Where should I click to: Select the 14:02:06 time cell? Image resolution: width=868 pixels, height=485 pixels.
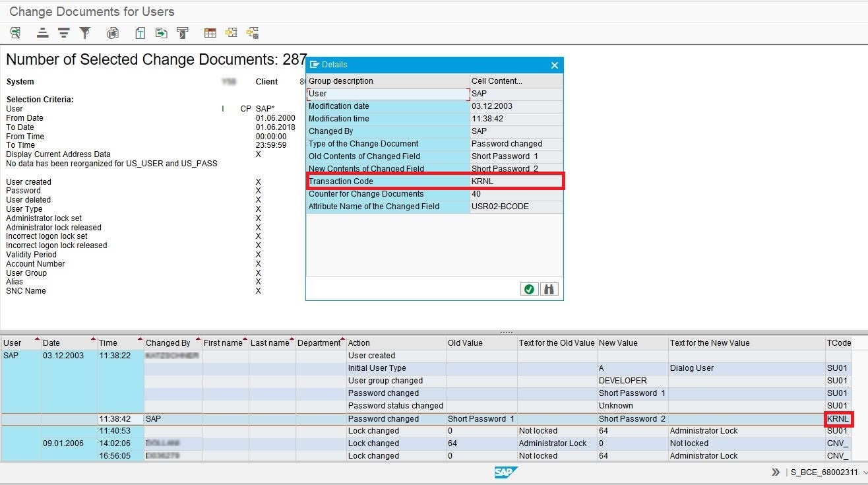120,443
